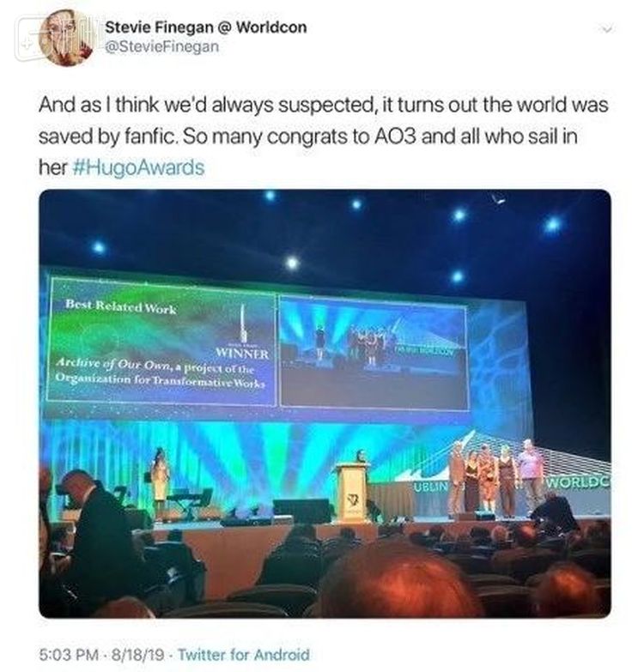Open the Stevie Finegan @ Worldcon display name
644x672 pixels.
(x=205, y=27)
